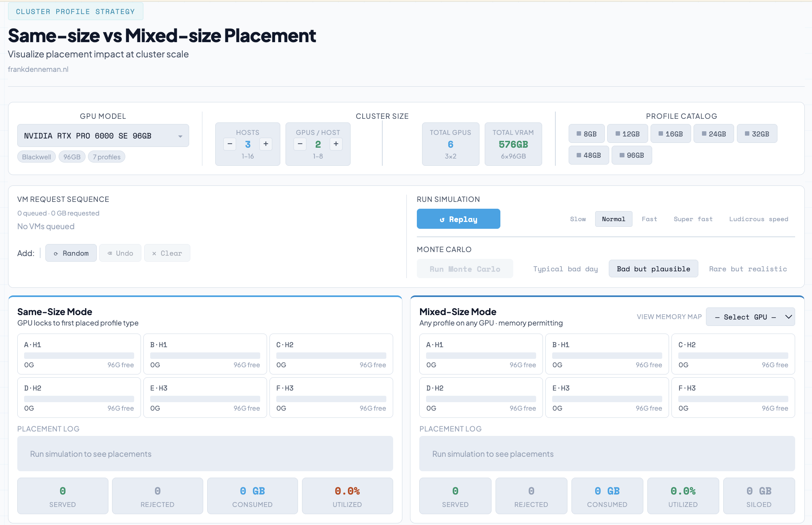The width and height of the screenshot is (812, 525).
Task: Enable the Rare but realistic scenario
Action: 747,269
